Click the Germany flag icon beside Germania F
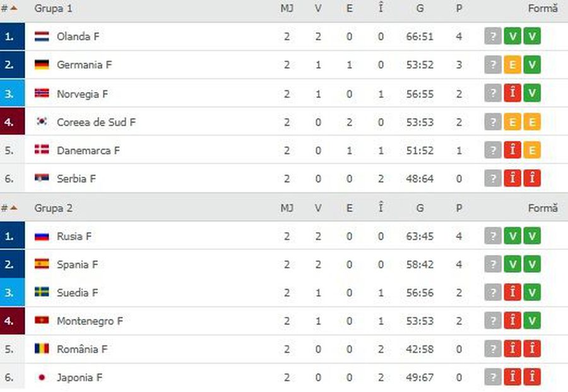The width and height of the screenshot is (568, 392). [42, 65]
